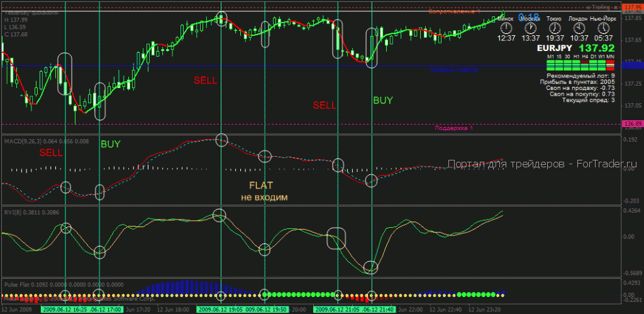Image resolution: width=644 pixels, height=314 pixels.
Task: Click the London clock icon
Action: [x=579, y=28]
